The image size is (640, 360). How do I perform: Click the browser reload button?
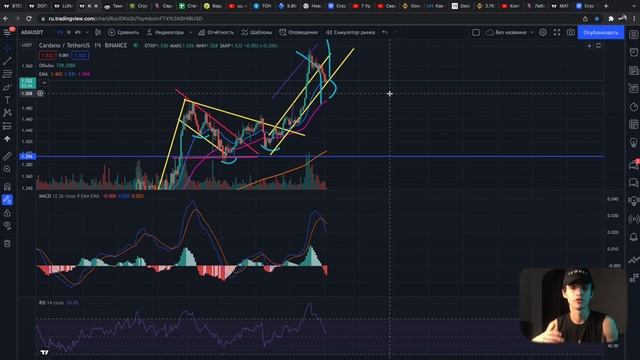click(29, 18)
